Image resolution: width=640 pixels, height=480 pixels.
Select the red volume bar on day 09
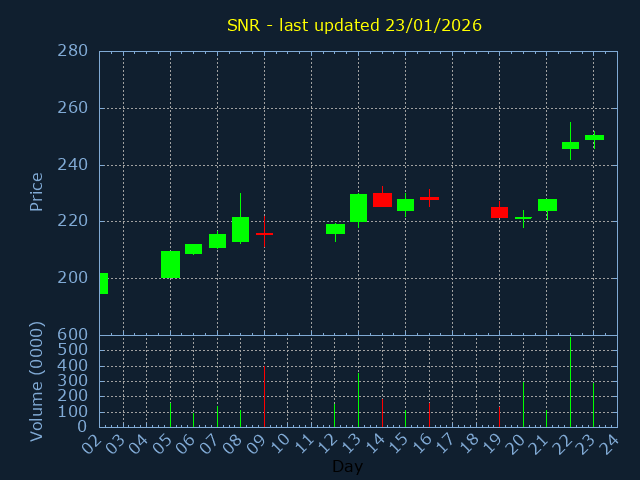click(x=264, y=397)
